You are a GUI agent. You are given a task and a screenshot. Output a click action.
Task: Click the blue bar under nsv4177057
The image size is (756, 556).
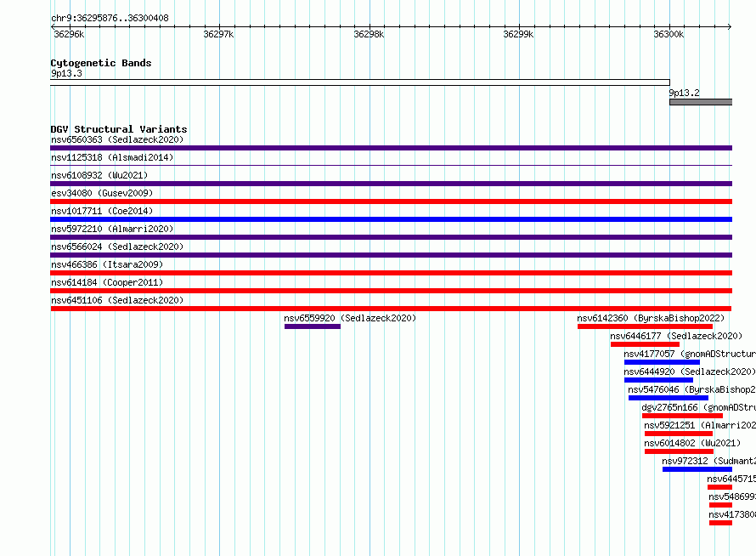[x=662, y=362]
